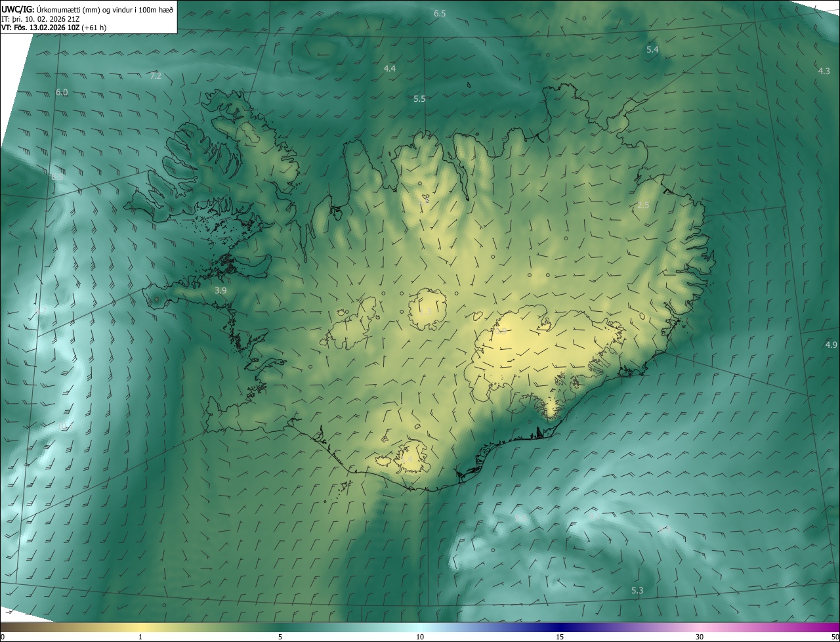The image size is (840, 642).
Task: Click the 3.9 value label on the map
Action: pos(220,289)
